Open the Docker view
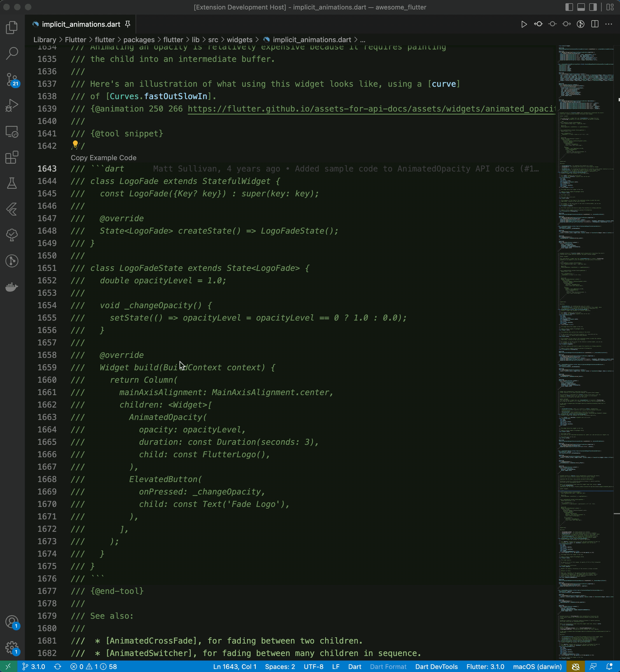 (12, 287)
